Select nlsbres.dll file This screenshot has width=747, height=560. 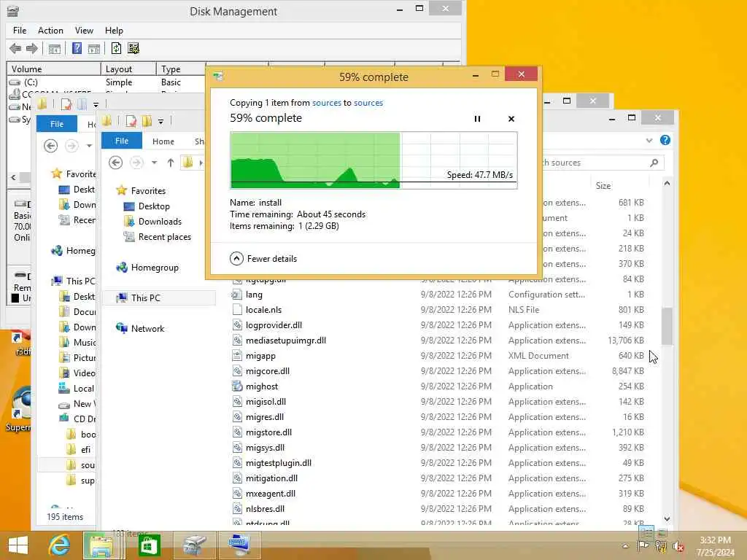(x=265, y=509)
